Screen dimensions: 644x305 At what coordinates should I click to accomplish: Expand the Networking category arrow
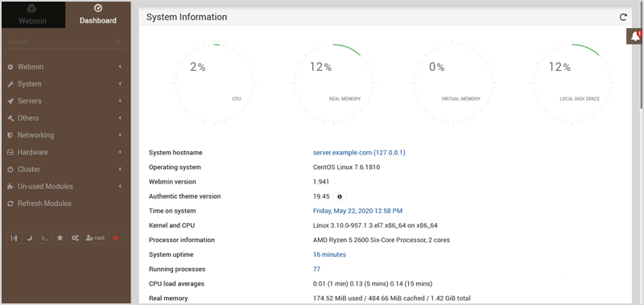tap(120, 135)
